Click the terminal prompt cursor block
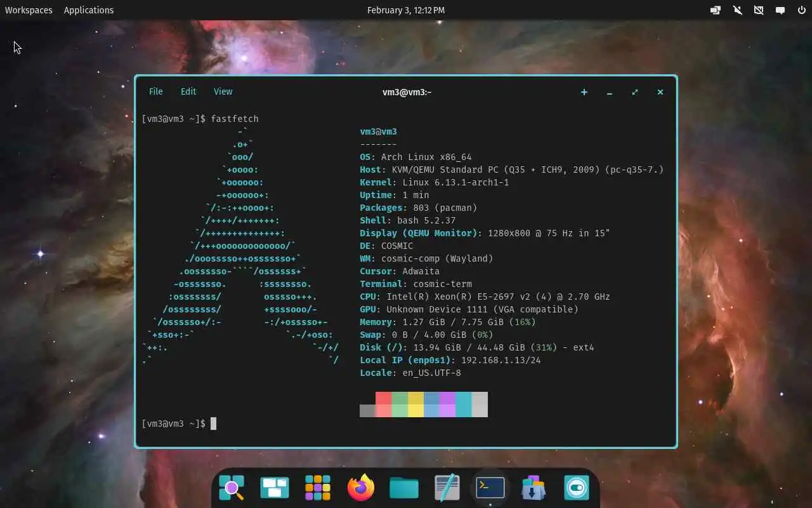 pyautogui.click(x=214, y=424)
